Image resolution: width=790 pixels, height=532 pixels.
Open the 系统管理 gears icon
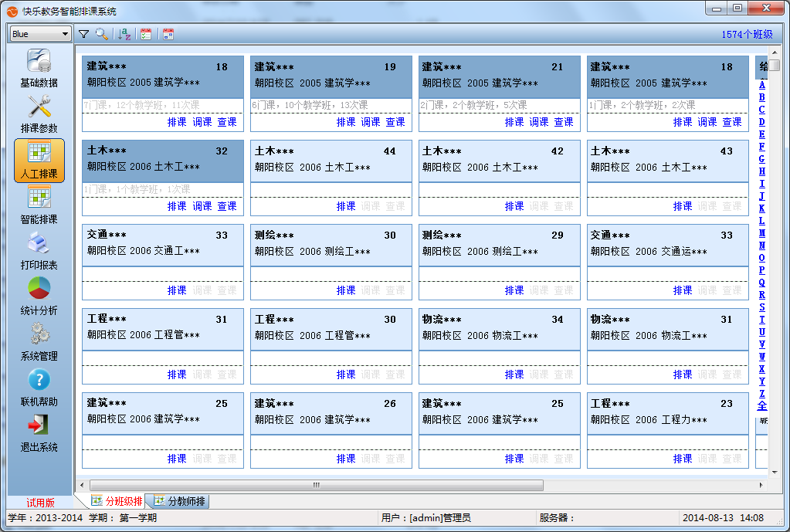[39, 335]
